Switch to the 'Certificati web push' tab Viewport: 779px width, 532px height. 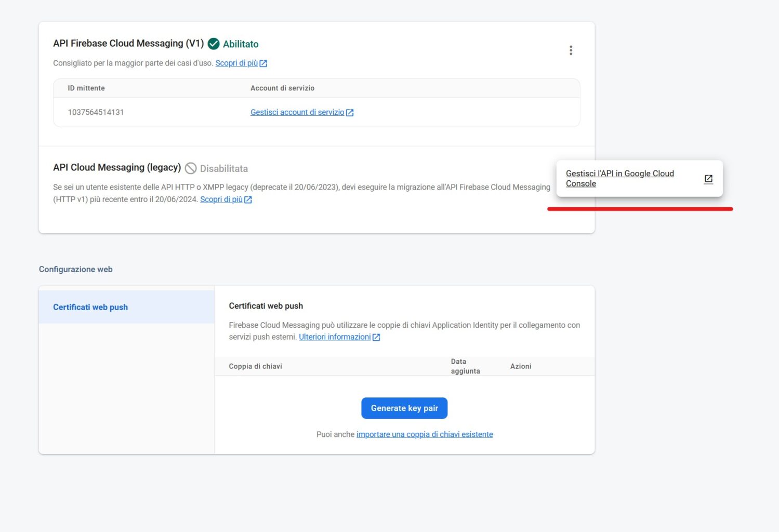(90, 307)
